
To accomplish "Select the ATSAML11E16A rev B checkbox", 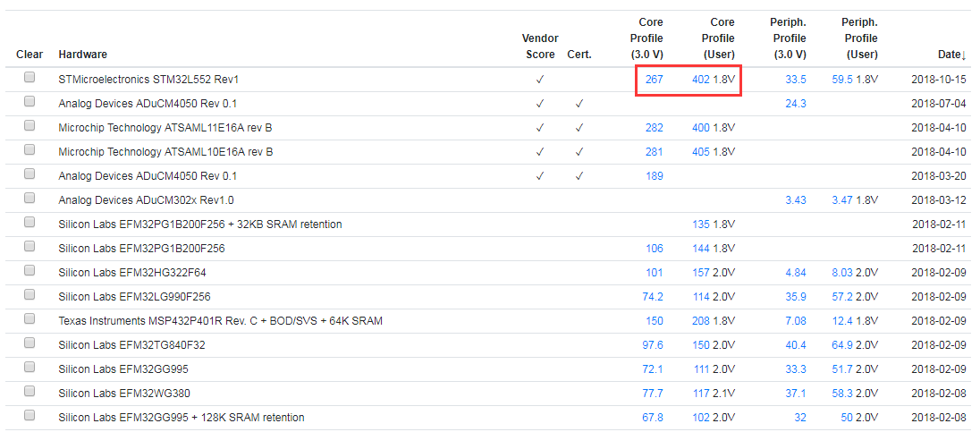I will pyautogui.click(x=30, y=125).
